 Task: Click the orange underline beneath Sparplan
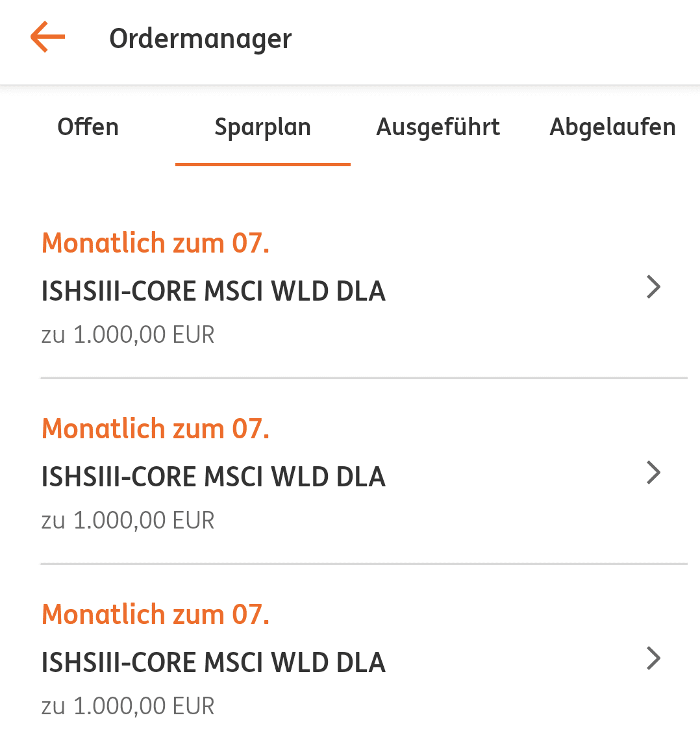(x=262, y=164)
